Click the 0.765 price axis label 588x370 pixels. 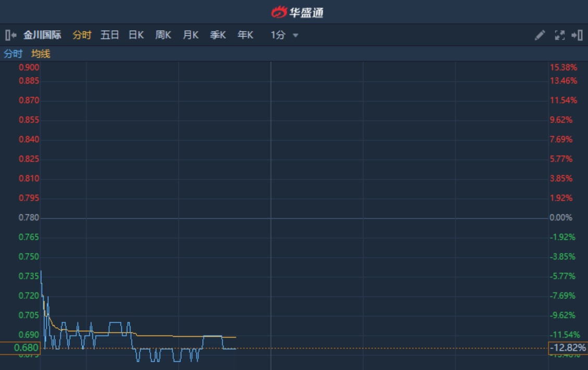(29, 237)
